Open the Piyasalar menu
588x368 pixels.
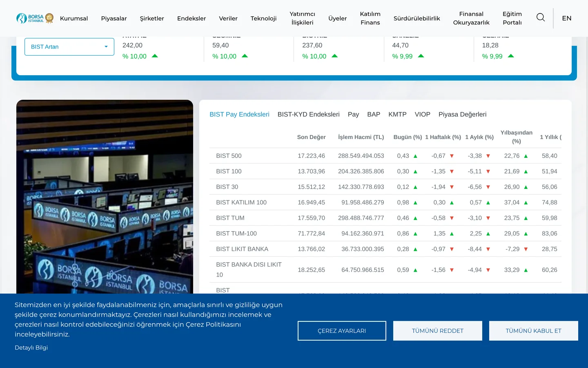point(114,18)
